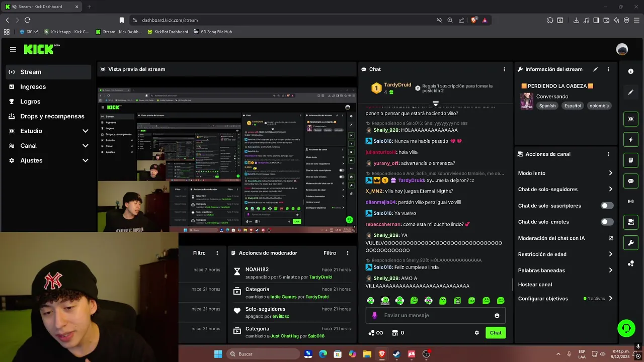Image resolution: width=644 pixels, height=362 pixels.
Task: Toggle Chat de solo-emotes switch
Action: (607, 222)
